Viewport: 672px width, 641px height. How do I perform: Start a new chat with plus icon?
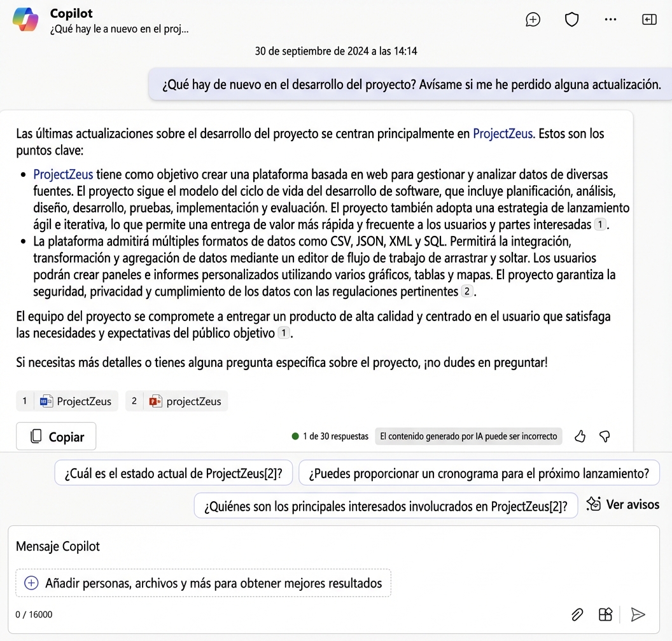tap(533, 20)
